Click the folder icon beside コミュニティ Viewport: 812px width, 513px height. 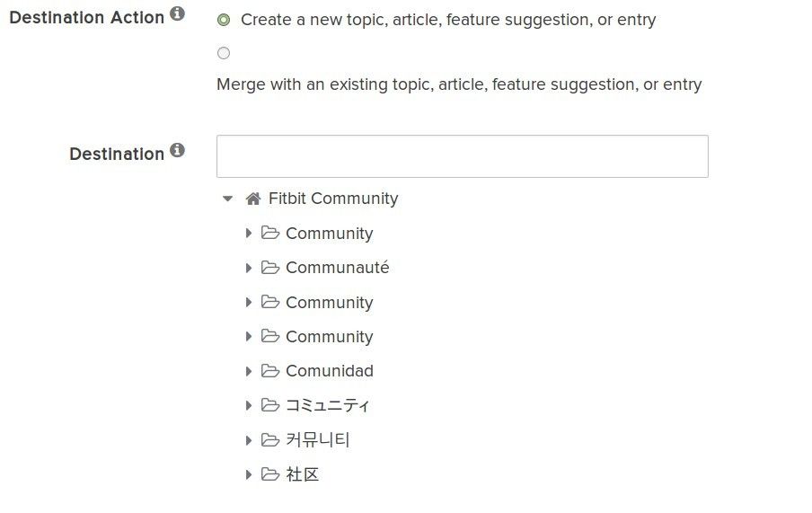click(269, 404)
